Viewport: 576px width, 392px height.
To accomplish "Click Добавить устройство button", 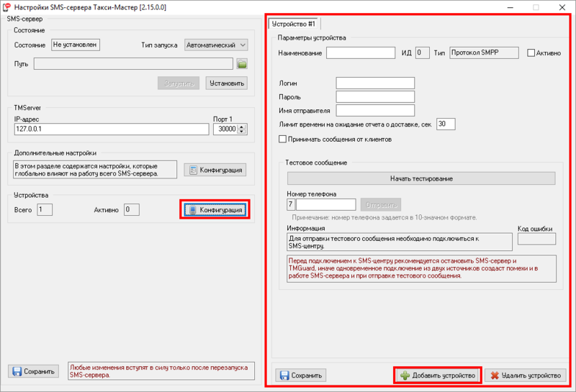I will pyautogui.click(x=438, y=375).
